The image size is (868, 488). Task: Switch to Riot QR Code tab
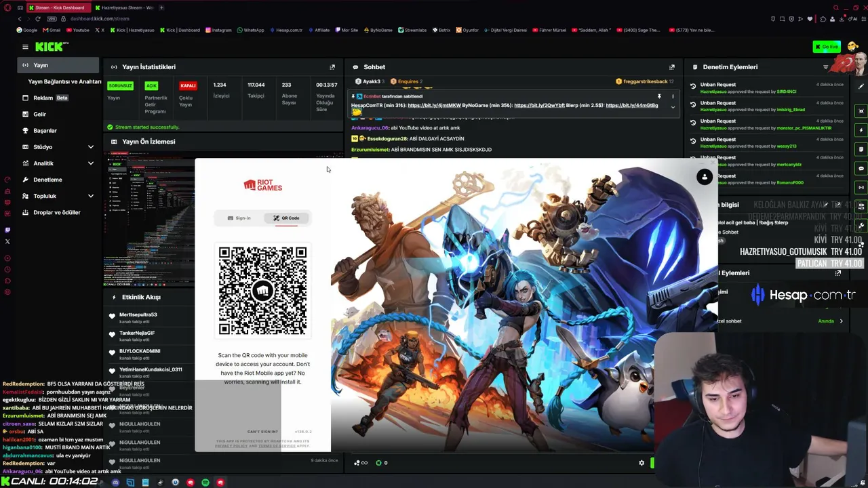(287, 218)
